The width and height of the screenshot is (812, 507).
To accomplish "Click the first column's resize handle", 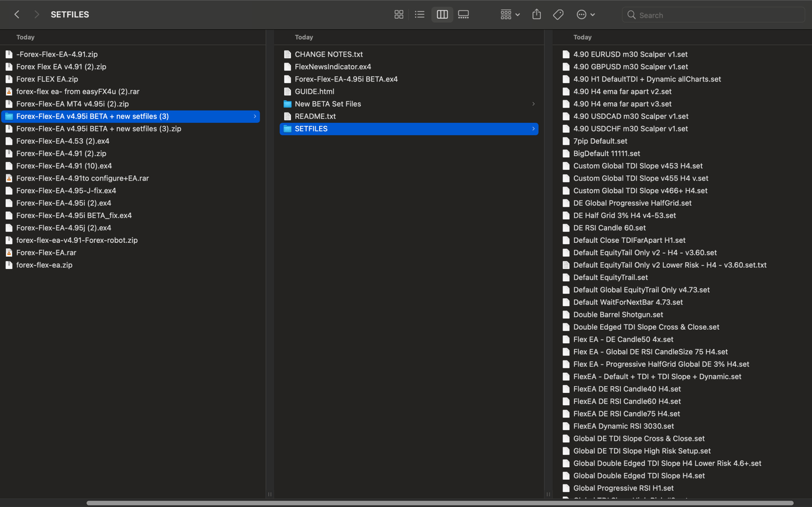I will [x=270, y=494].
